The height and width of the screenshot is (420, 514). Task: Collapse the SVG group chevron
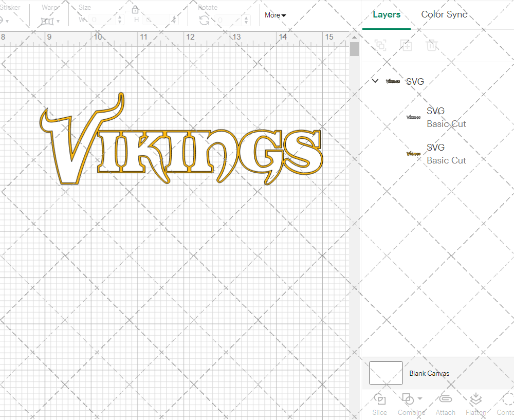(375, 81)
